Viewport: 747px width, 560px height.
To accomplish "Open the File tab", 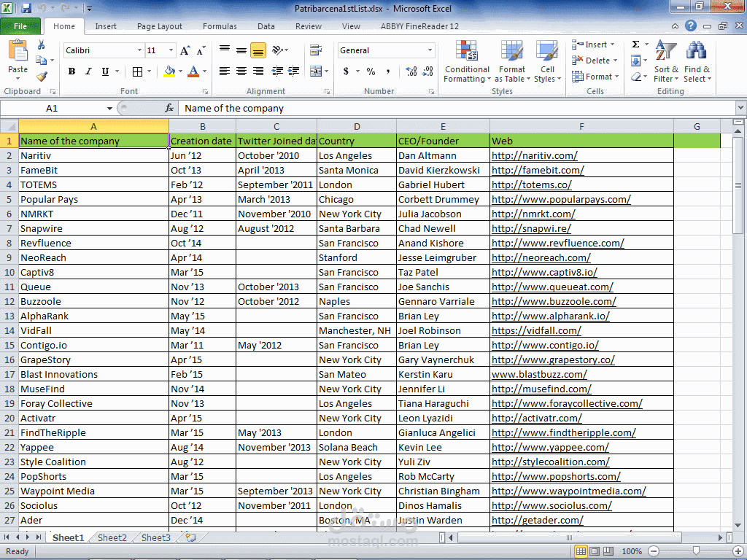I will (20, 26).
